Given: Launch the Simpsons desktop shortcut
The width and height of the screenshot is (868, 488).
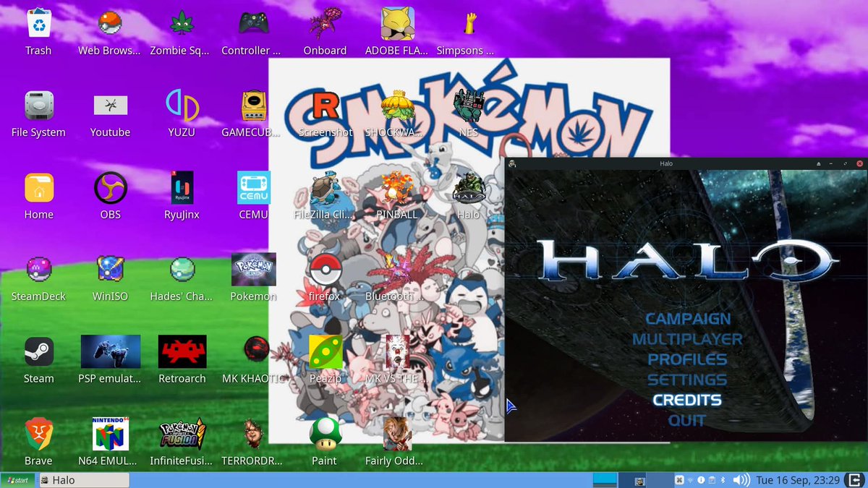Looking at the screenshot, I should 469,24.
